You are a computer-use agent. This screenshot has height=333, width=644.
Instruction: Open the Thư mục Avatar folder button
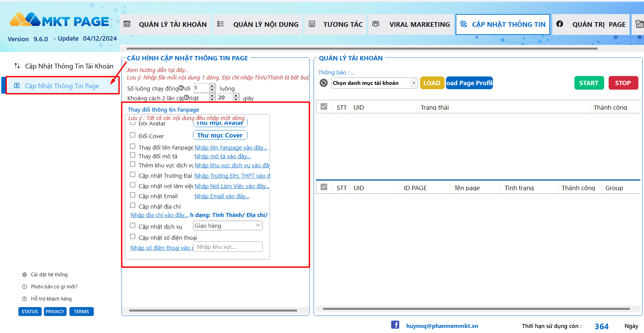[x=220, y=123]
